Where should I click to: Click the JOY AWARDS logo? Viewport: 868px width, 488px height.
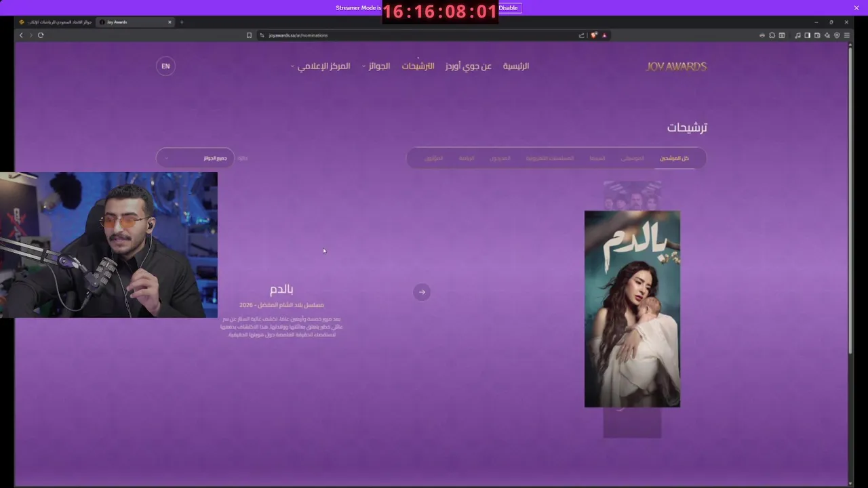coord(676,66)
